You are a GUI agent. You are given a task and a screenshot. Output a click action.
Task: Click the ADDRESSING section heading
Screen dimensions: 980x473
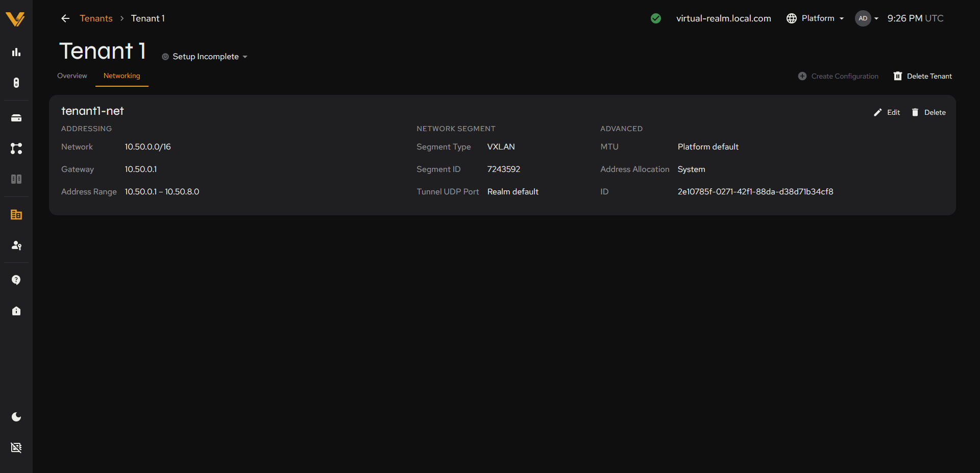click(86, 129)
